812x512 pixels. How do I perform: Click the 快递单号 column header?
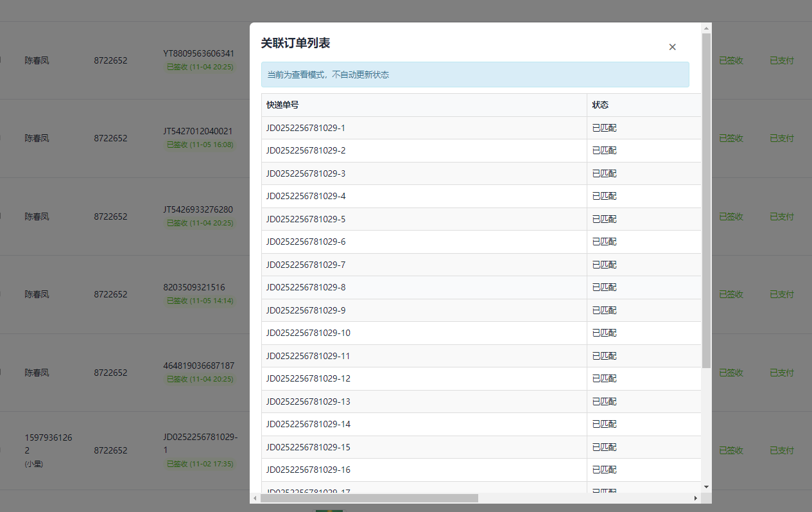[282, 105]
